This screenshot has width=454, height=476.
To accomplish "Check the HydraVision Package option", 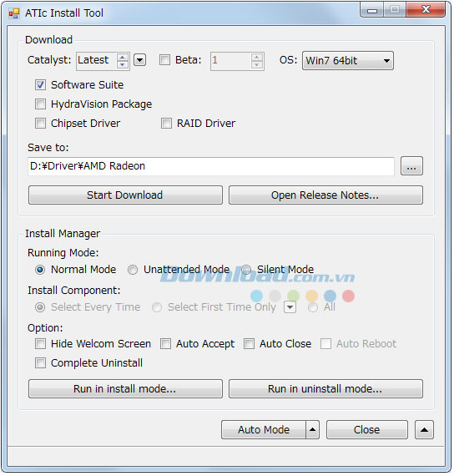I will (40, 104).
